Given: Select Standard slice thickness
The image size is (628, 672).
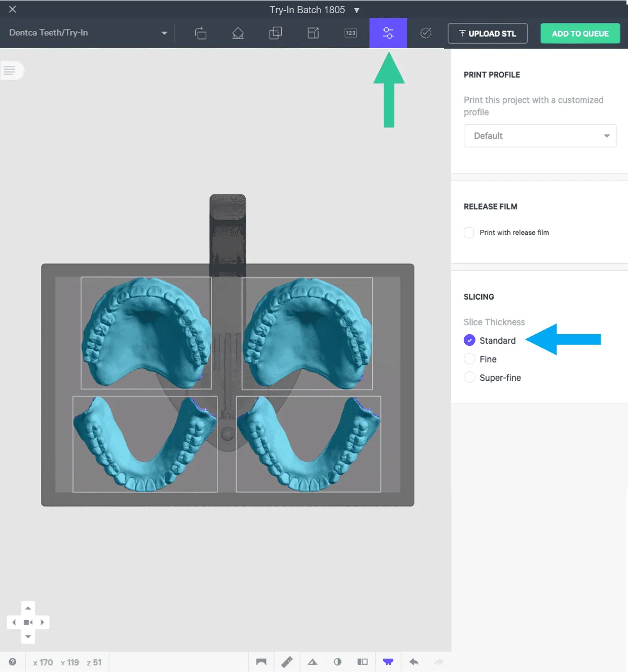Looking at the screenshot, I should pyautogui.click(x=469, y=340).
